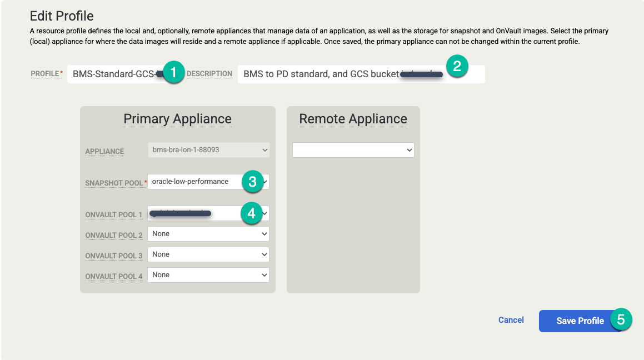Click the bms-bra-lon-1-88093 appliance dropdown

click(x=208, y=149)
